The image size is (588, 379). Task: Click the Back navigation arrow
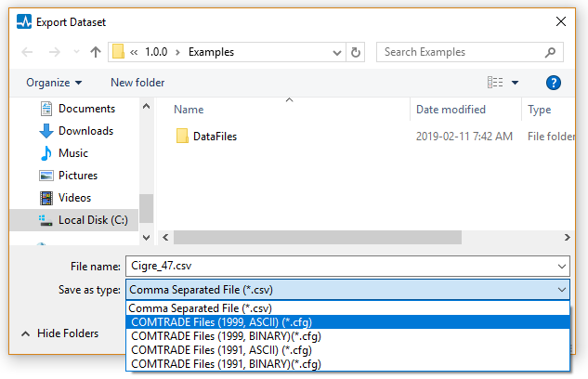tap(27, 52)
